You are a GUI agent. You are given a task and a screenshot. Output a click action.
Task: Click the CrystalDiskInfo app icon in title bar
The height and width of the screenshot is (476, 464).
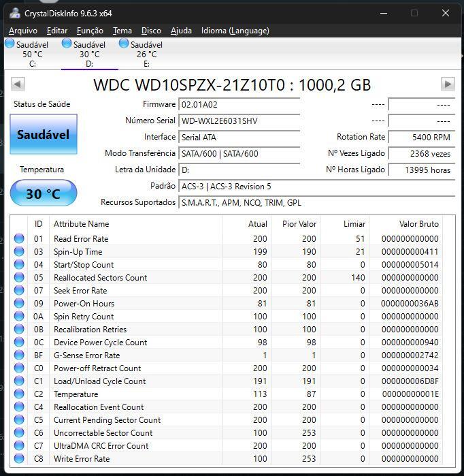tap(14, 13)
